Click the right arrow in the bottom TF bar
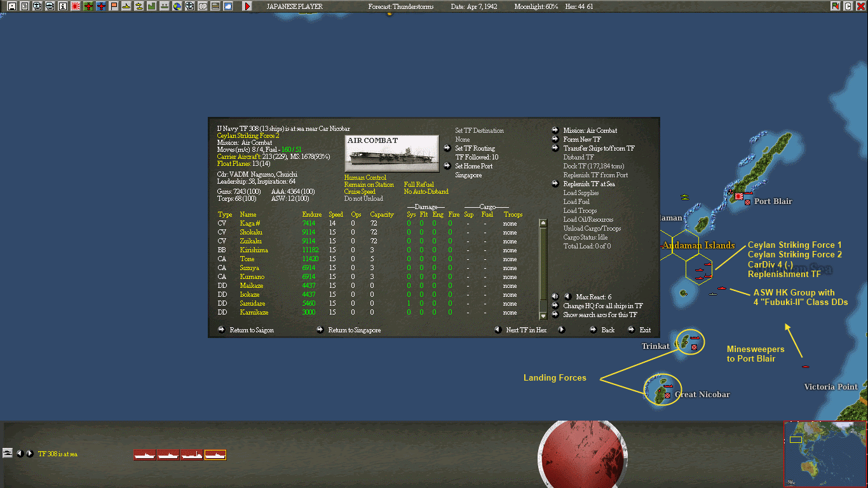 [x=30, y=453]
